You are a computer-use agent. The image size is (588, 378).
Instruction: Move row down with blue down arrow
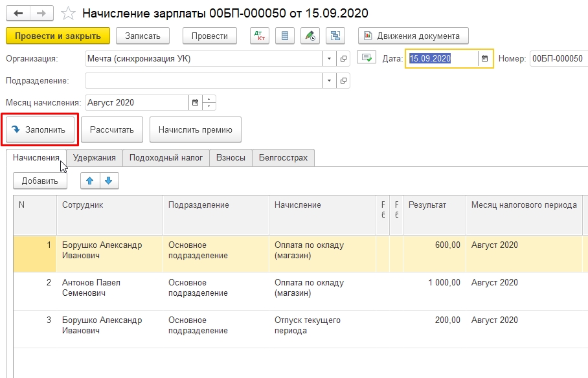pos(109,181)
